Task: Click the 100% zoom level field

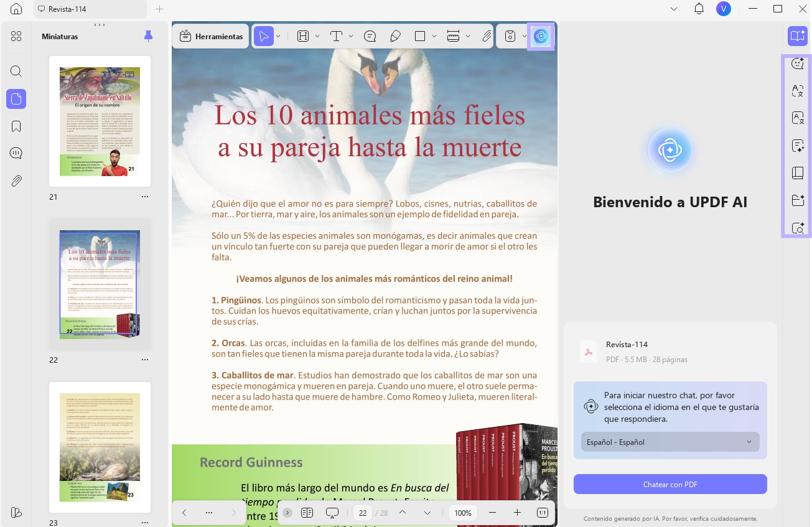Action: [x=463, y=513]
